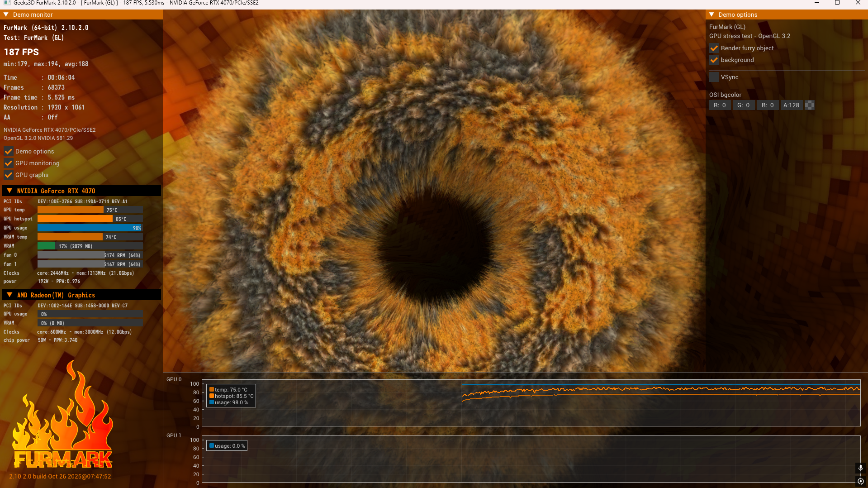Image resolution: width=868 pixels, height=488 pixels.
Task: Click the Resolution 1920 x 1061 value
Action: click(x=66, y=108)
